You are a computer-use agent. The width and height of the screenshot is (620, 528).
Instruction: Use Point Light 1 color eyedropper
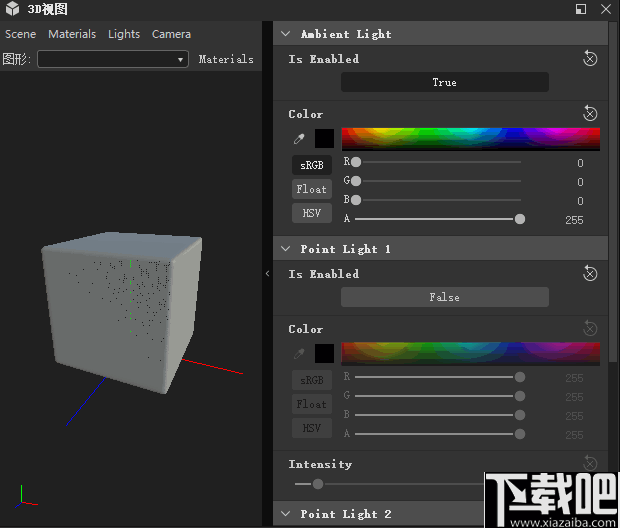299,354
